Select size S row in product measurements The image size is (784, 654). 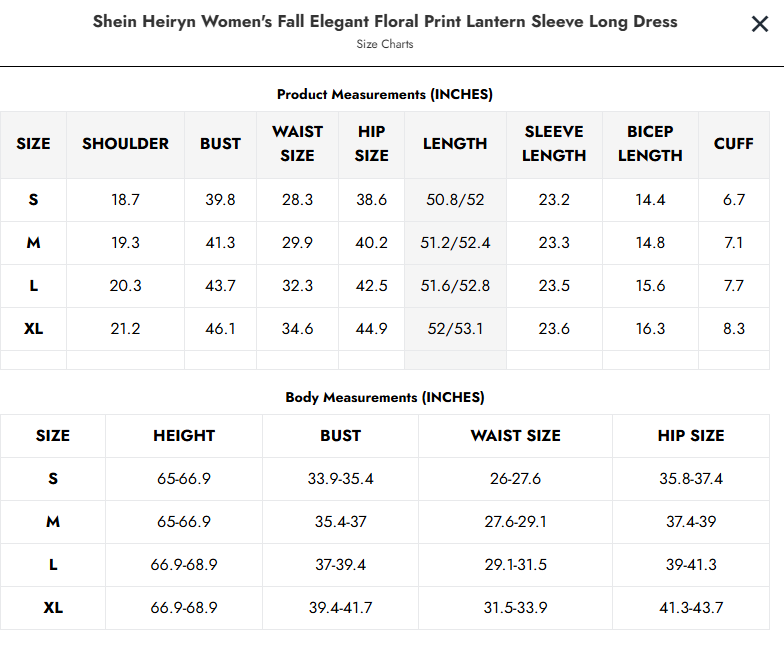(384, 200)
